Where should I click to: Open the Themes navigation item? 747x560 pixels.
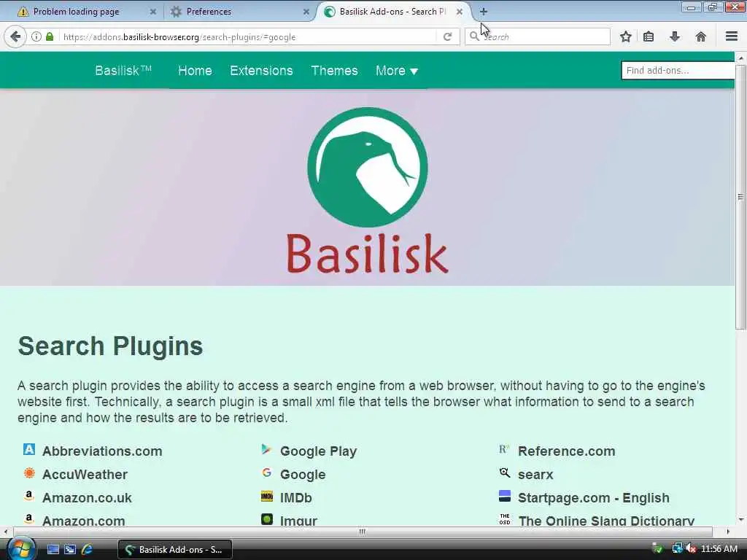334,71
